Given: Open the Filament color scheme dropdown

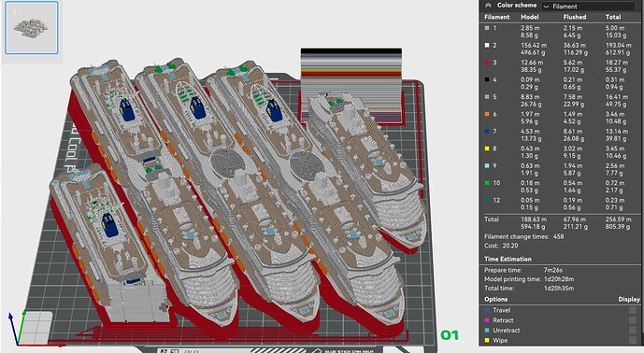Looking at the screenshot, I should coord(588,7).
